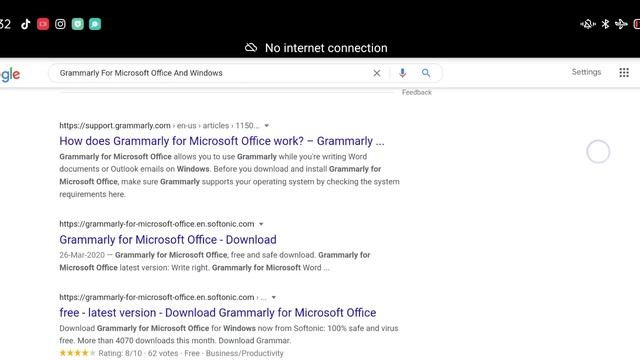Tap the teal chat notification icon
The height and width of the screenshot is (360, 640).
95,24
